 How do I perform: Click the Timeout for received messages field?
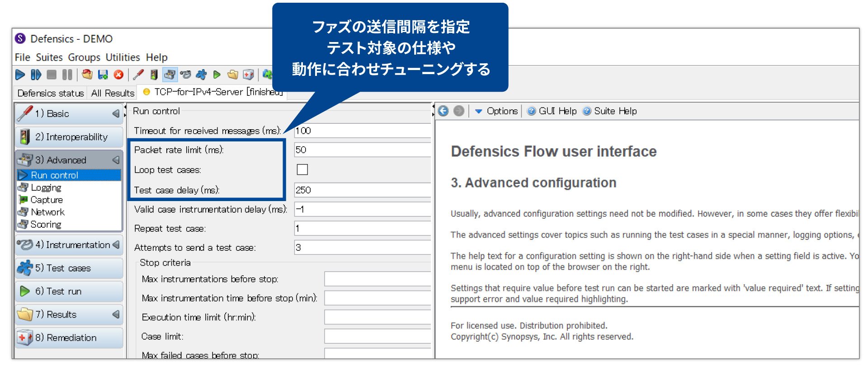point(363,131)
